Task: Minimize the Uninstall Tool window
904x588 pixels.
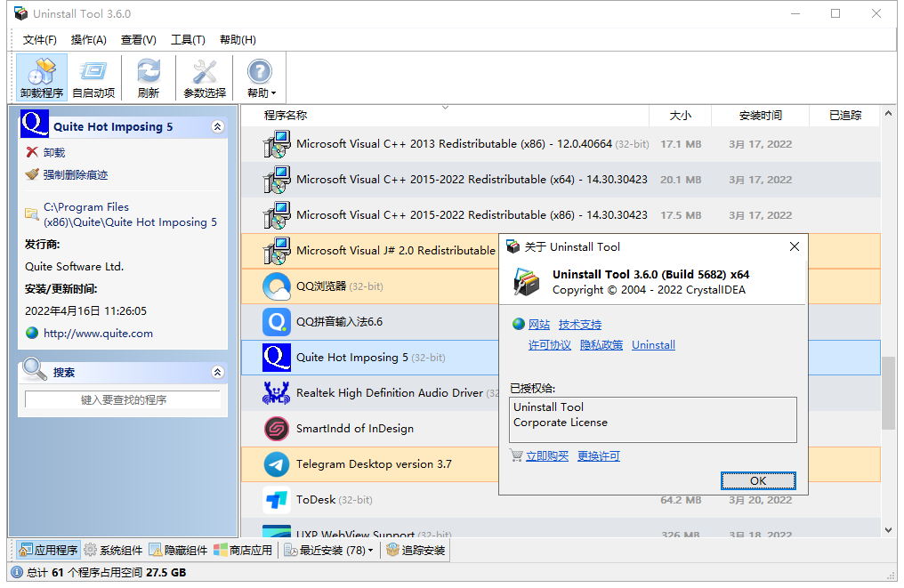Action: (x=795, y=13)
